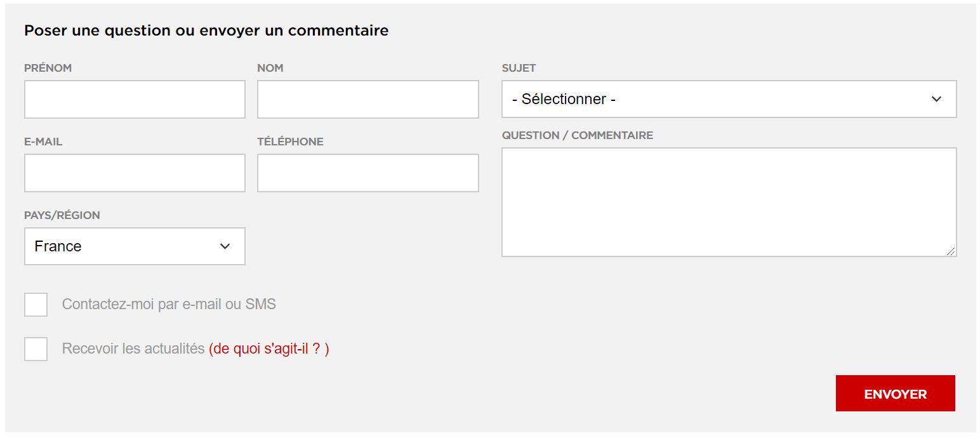Expand the - Sélectionner - subject menu
The height and width of the screenshot is (438, 980).
(x=728, y=99)
